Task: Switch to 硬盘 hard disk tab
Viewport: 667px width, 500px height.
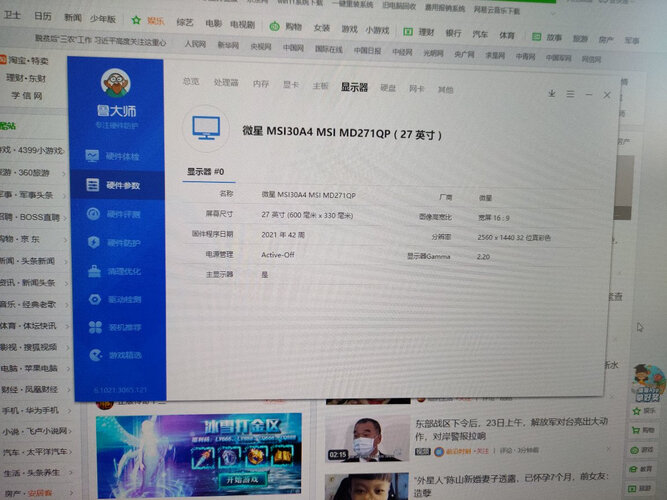Action: 388,88
